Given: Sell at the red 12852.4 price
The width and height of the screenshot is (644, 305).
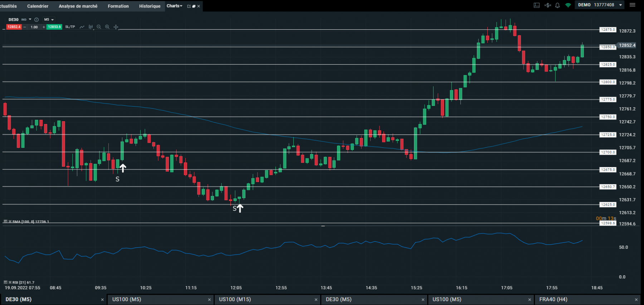Looking at the screenshot, I should pyautogui.click(x=14, y=27).
